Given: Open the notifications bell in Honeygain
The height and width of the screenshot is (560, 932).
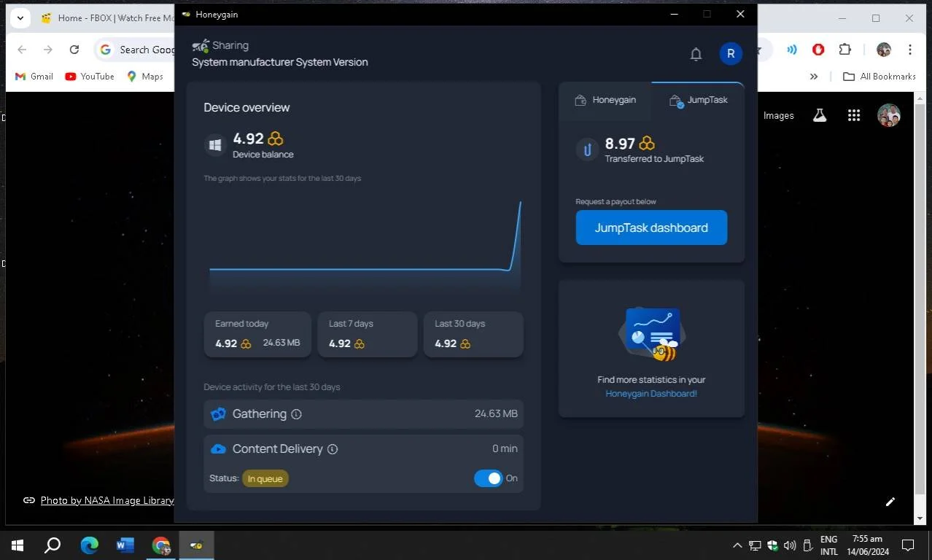Looking at the screenshot, I should [x=696, y=54].
